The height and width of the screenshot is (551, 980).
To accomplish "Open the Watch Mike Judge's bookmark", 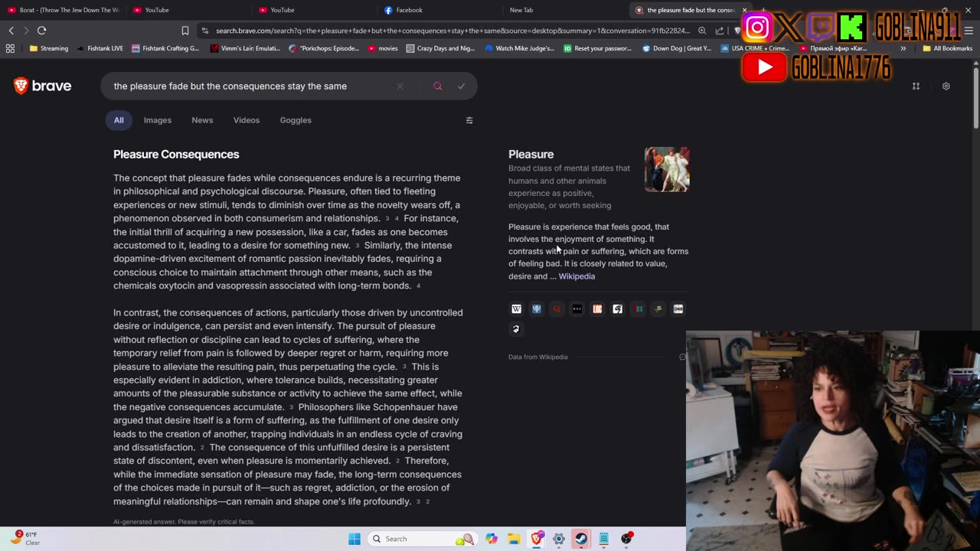I will 519,48.
